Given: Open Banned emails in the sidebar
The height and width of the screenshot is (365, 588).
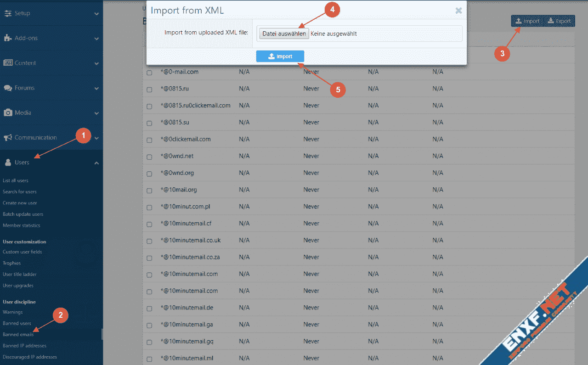Looking at the screenshot, I should pos(18,334).
